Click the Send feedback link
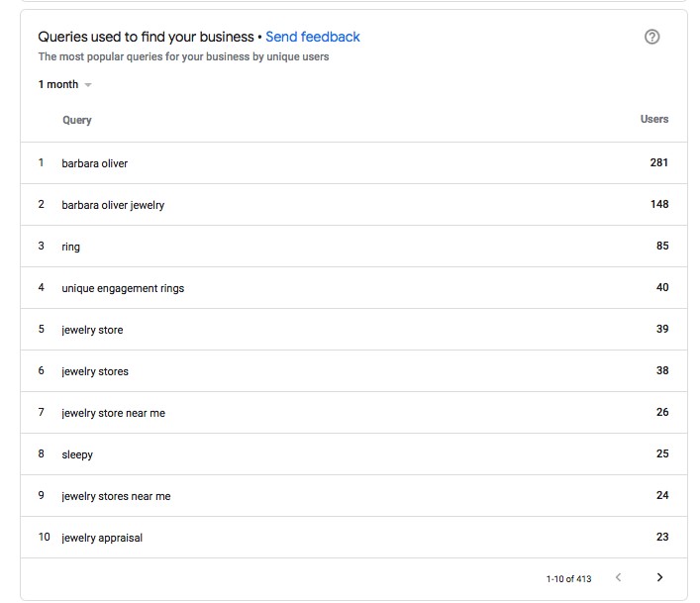The height and width of the screenshot is (603, 700). point(313,37)
